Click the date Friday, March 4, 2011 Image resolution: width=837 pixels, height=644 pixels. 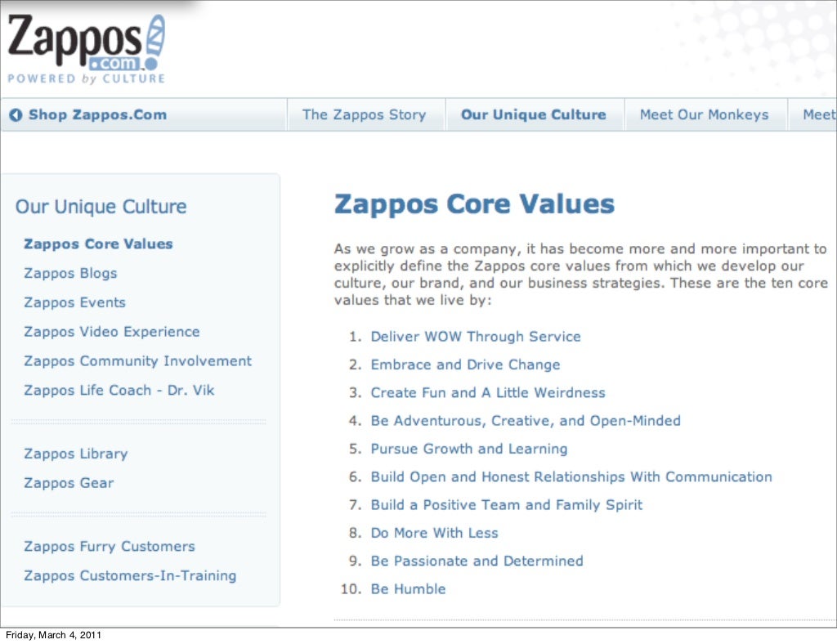pos(53,635)
